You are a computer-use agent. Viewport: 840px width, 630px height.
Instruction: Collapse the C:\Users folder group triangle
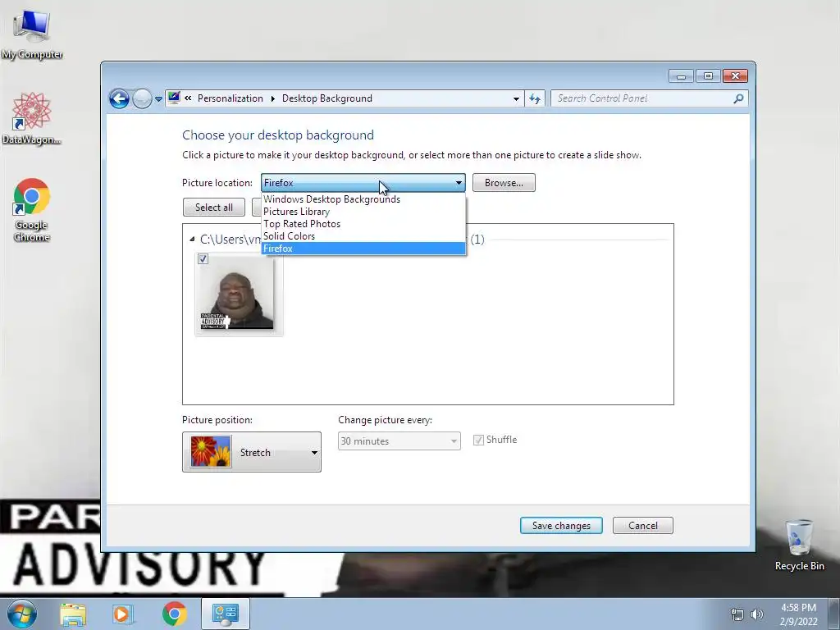tap(192, 240)
